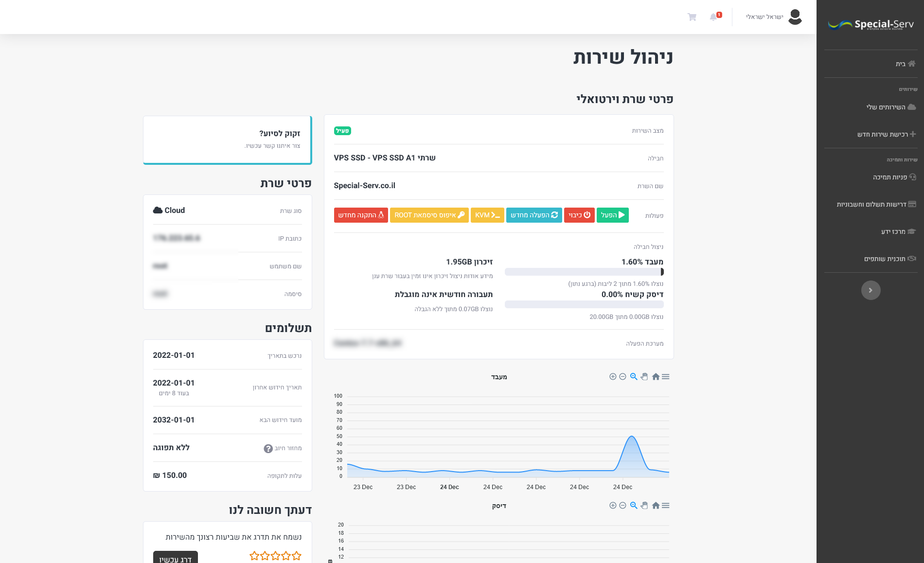Click the hard disk usage progress bar

(584, 304)
